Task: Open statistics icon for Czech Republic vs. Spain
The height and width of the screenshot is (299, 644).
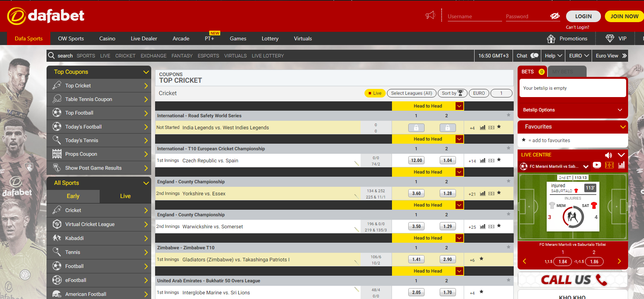Action: pos(483,160)
